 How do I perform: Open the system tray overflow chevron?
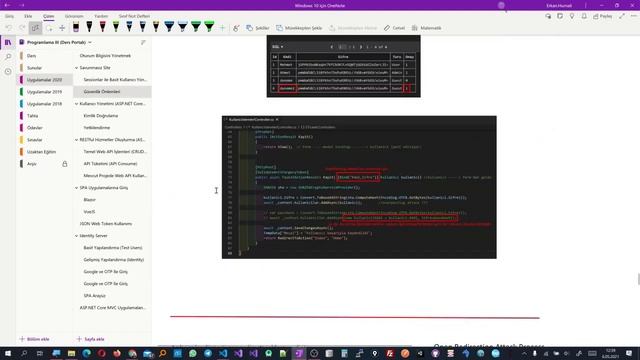coord(524,353)
